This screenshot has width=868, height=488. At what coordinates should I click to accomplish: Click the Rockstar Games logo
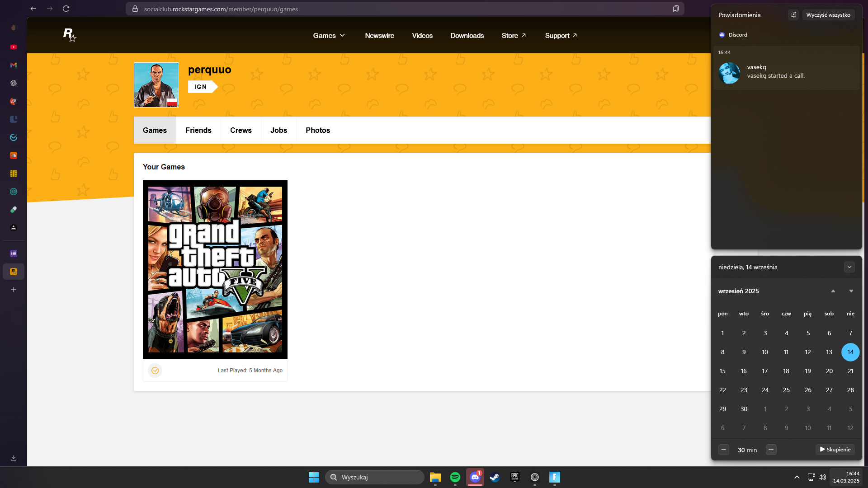[70, 35]
